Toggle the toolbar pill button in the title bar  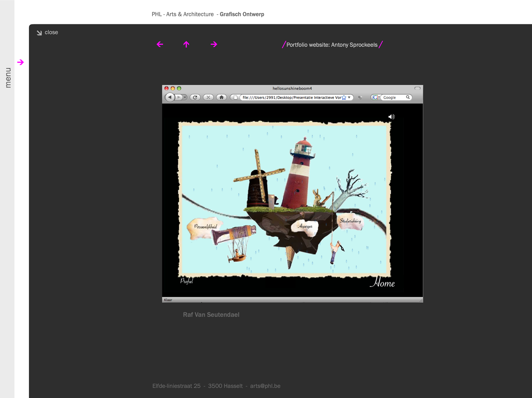pyautogui.click(x=417, y=88)
